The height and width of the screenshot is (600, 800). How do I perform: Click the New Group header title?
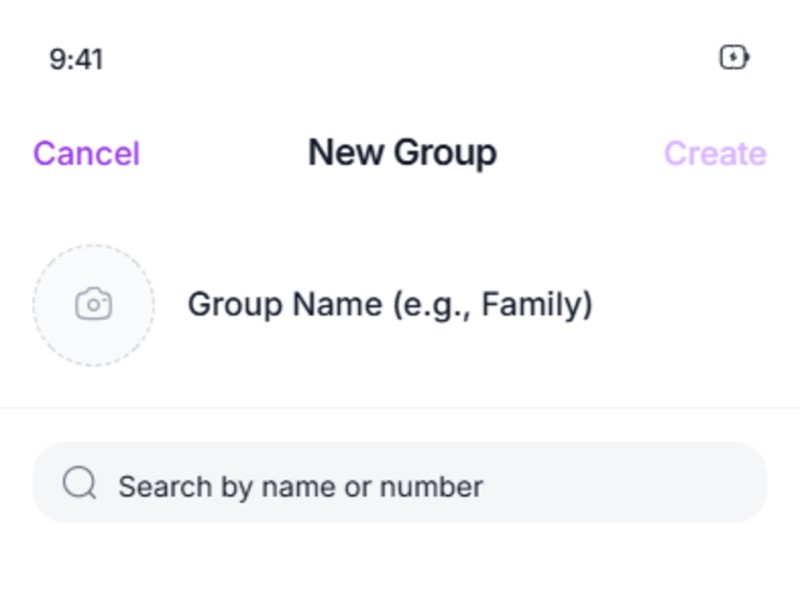pyautogui.click(x=402, y=153)
